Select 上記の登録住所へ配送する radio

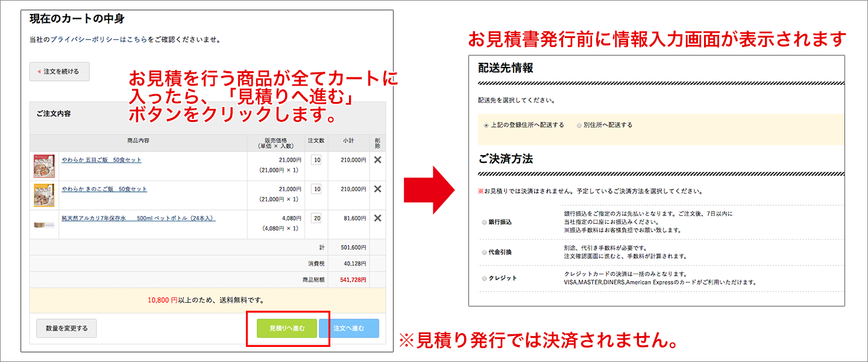(486, 125)
